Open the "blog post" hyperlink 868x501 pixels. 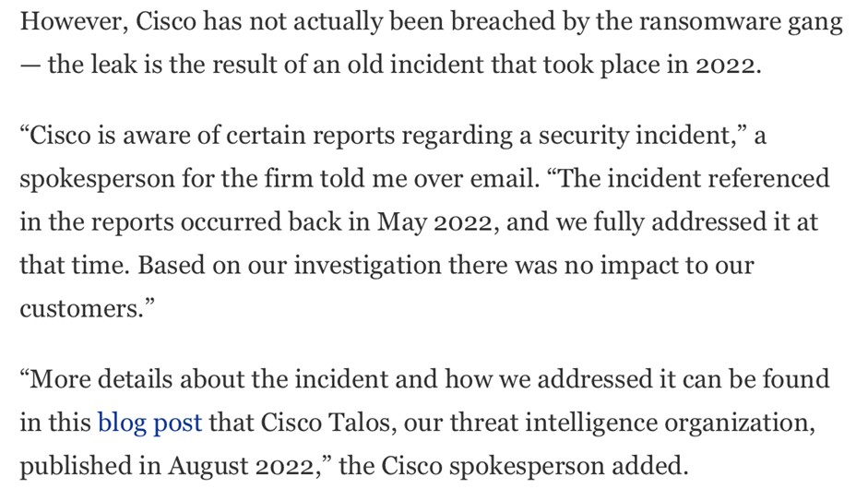coord(149,423)
